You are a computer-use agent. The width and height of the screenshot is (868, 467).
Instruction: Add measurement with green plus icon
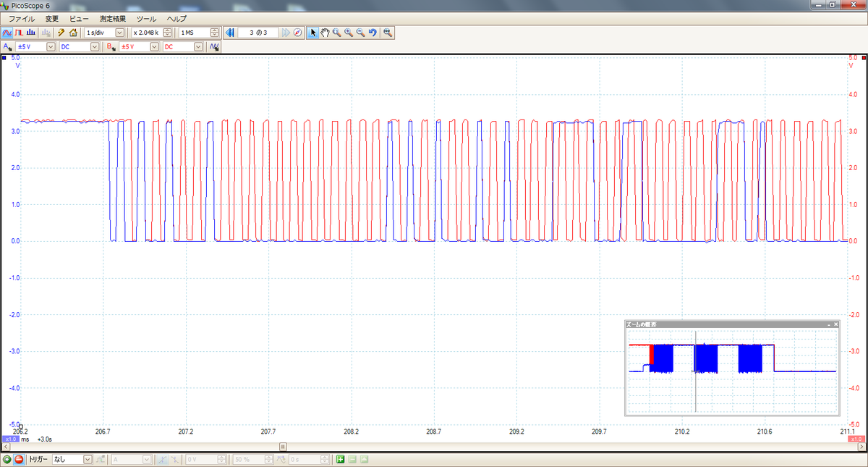[340, 459]
